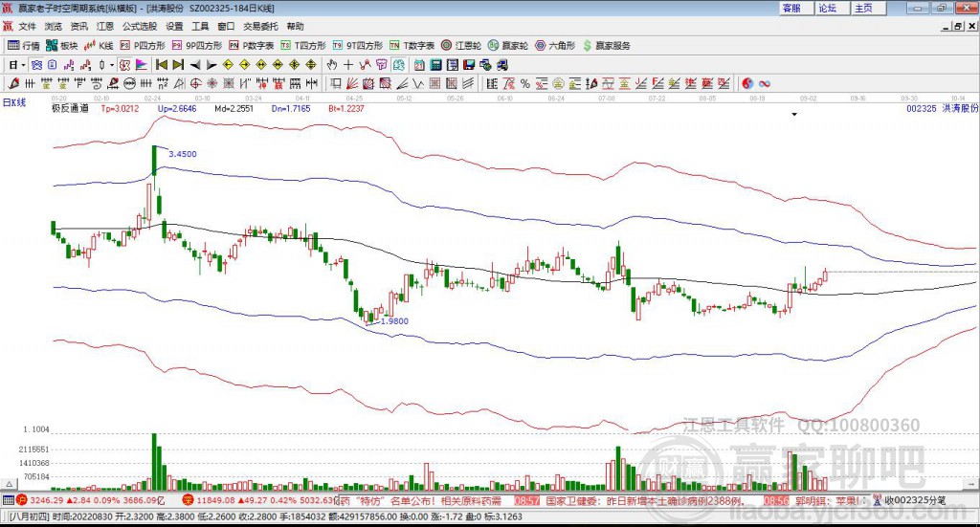Click the truck icon on second toolbar
The height and width of the screenshot is (527, 980).
click(501, 65)
